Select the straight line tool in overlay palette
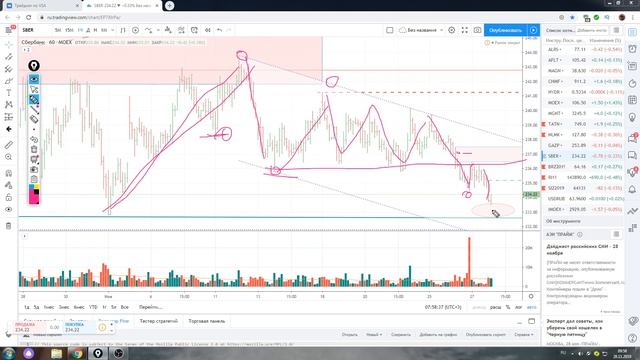 [x=34, y=109]
